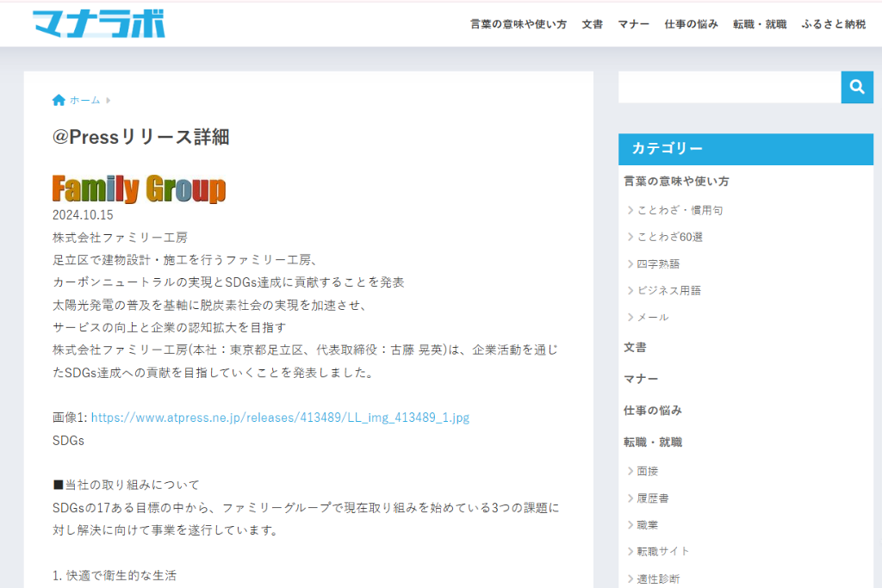Open sidebar category 言葉の意味や使い方
Image resolution: width=882 pixels, height=588 pixels.
(676, 181)
